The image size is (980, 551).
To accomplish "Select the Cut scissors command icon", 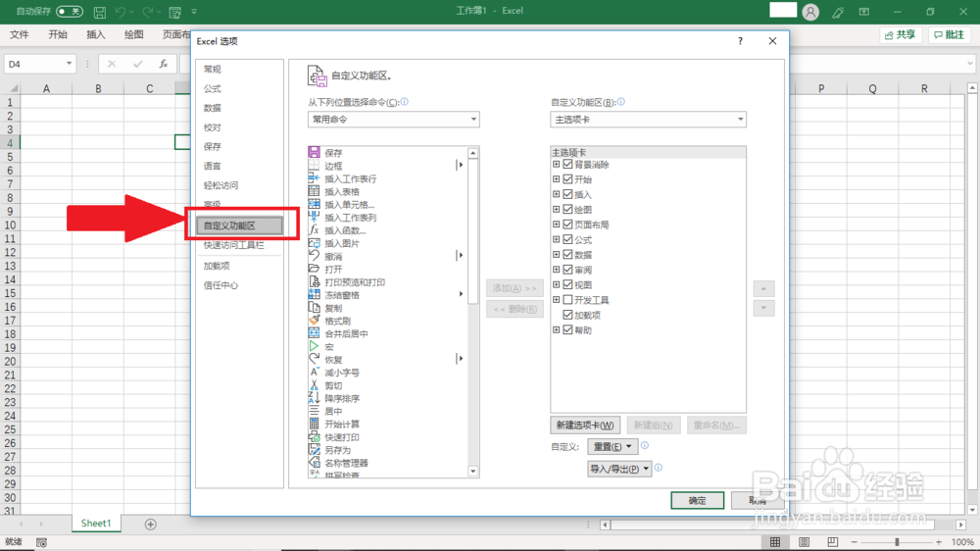I will 314,385.
